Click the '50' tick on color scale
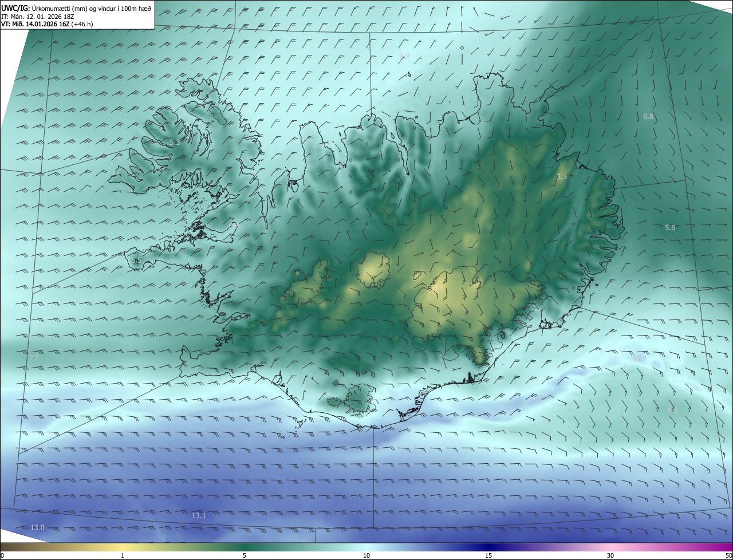 pyautogui.click(x=728, y=555)
